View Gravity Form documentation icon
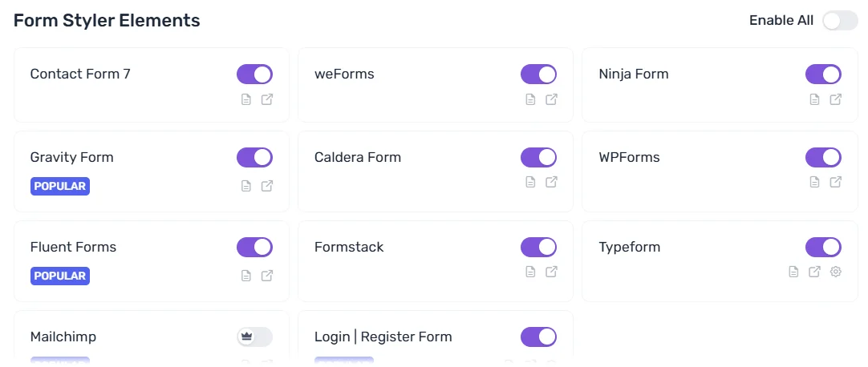Viewport: 868px width, 367px height. [x=246, y=186]
